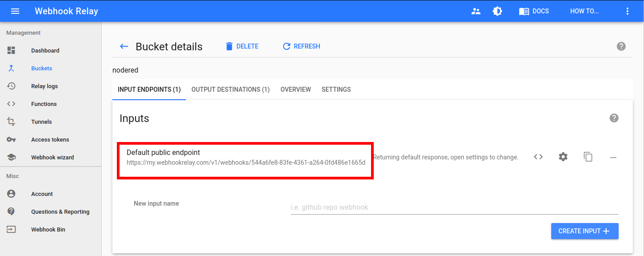Copy the default public endpoint URL

pyautogui.click(x=588, y=157)
